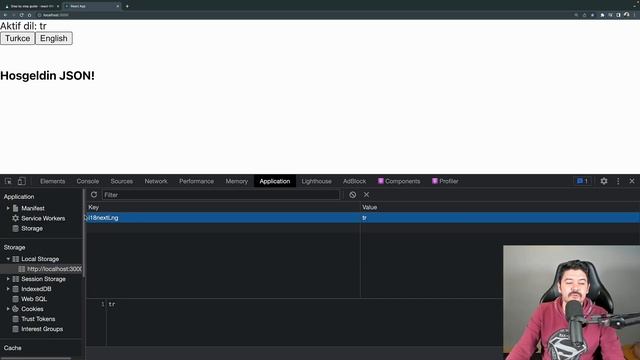Expand the IndexedDB node
640x360 pixels.
tap(8, 289)
